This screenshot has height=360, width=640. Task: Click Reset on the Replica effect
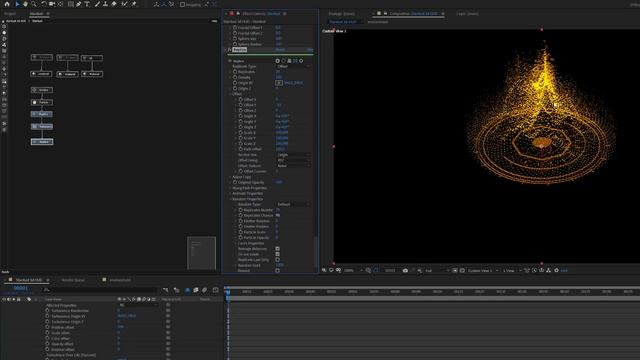click(280, 50)
